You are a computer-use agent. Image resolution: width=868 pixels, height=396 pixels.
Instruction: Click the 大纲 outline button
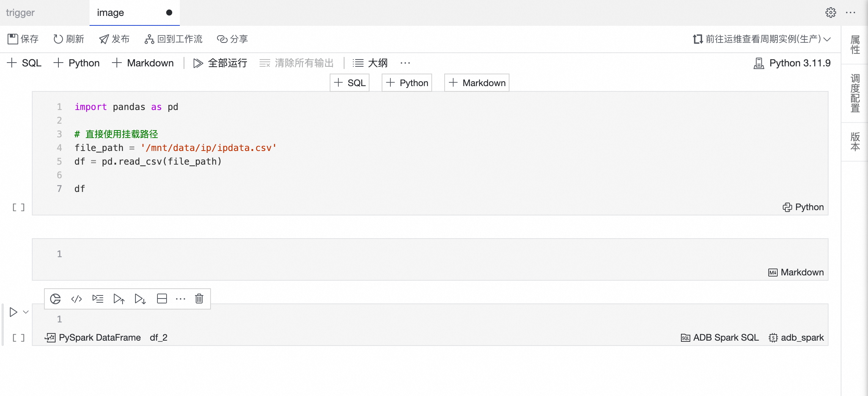click(x=370, y=63)
